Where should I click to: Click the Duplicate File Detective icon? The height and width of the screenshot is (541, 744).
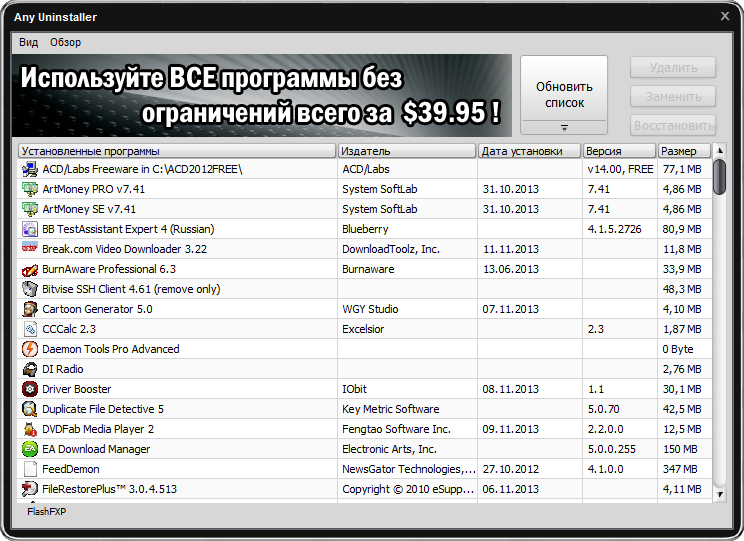(30, 409)
